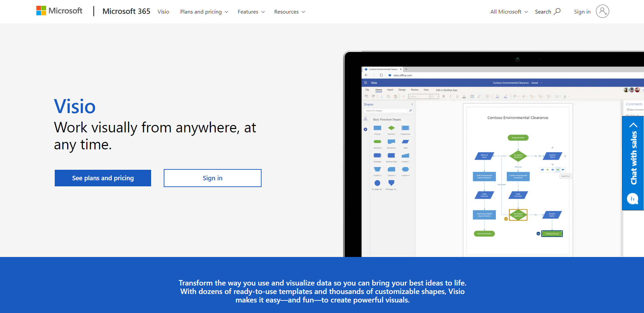This screenshot has width=644, height=313.
Task: Click "Work visually from anywhere, at any time." text
Action: (155, 136)
